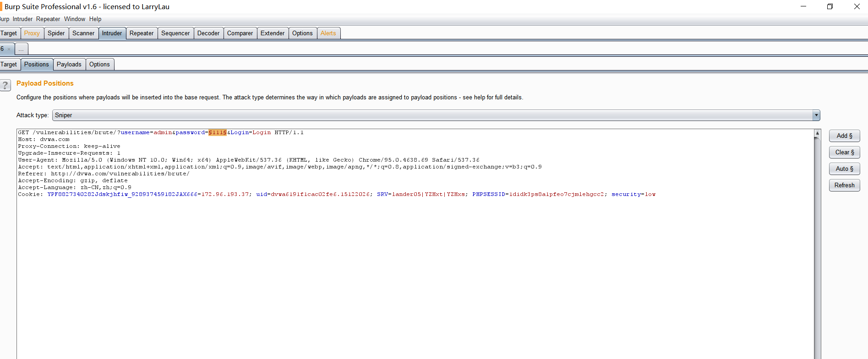Open the Scanner tab
This screenshot has width=868, height=359.
coord(83,33)
